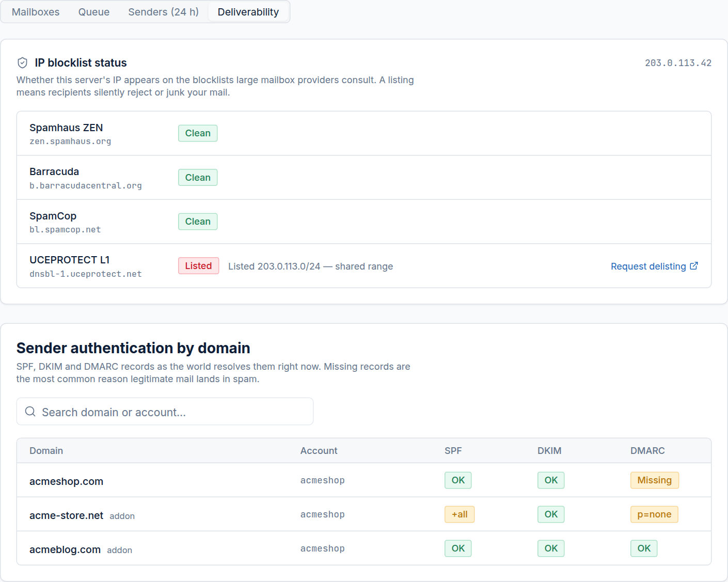Click dnsbl-1.uceprotect.net hostname text

click(x=86, y=274)
